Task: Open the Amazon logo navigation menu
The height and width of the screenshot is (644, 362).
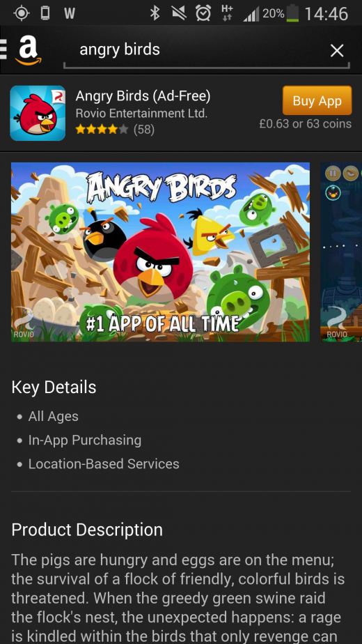Action: pyautogui.click(x=23, y=50)
